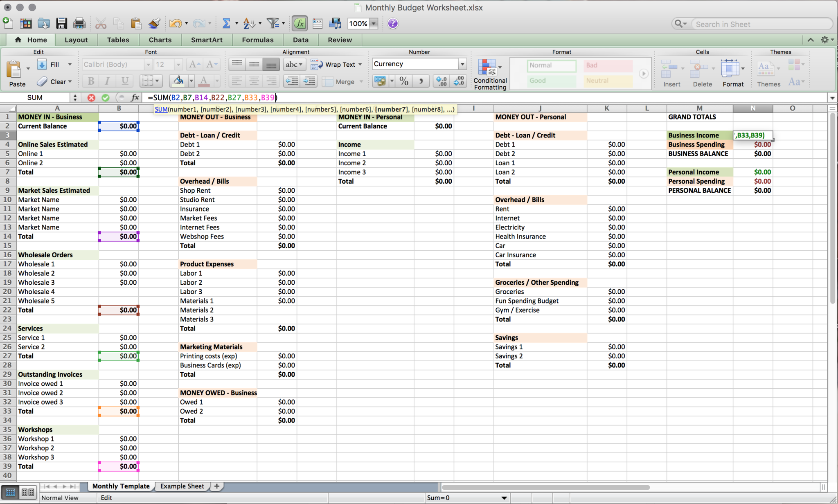Increase decimal places button

442,81
